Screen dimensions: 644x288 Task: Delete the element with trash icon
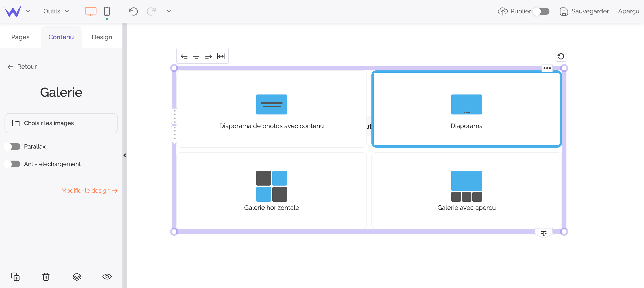coord(46,277)
